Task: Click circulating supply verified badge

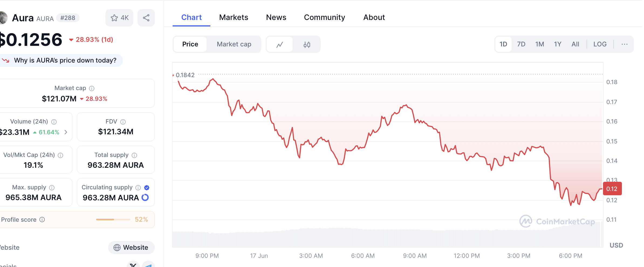Action: (147, 188)
